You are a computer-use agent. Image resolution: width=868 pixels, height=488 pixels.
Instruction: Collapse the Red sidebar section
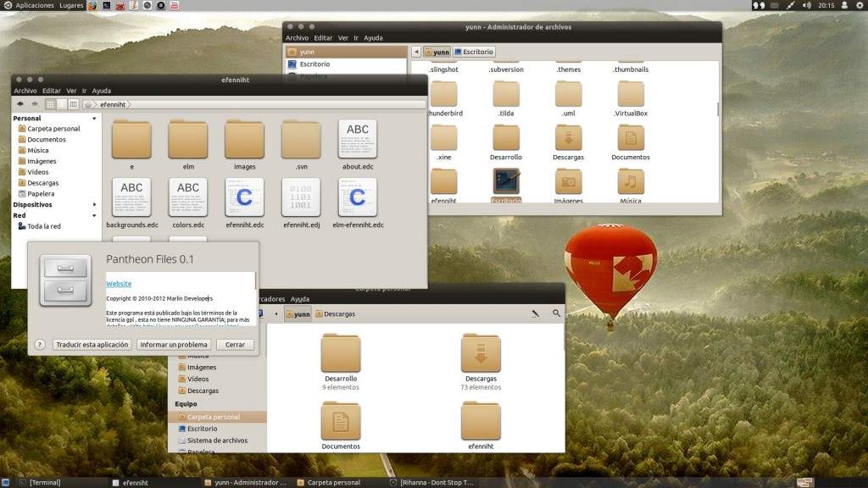95,216
